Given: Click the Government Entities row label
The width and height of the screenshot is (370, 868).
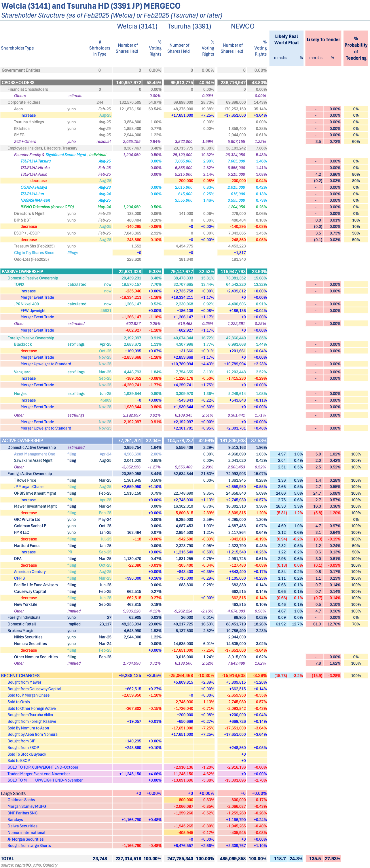Looking at the screenshot, I should click(x=21, y=70).
